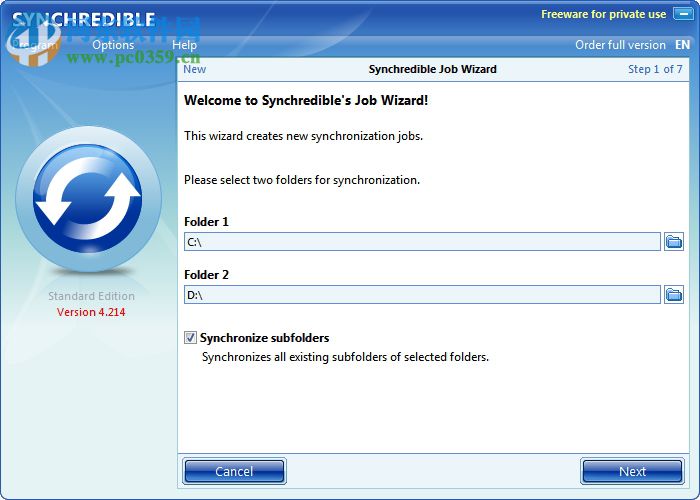The height and width of the screenshot is (500, 700).
Task: Minimize window with top-right button
Action: [683, 14]
